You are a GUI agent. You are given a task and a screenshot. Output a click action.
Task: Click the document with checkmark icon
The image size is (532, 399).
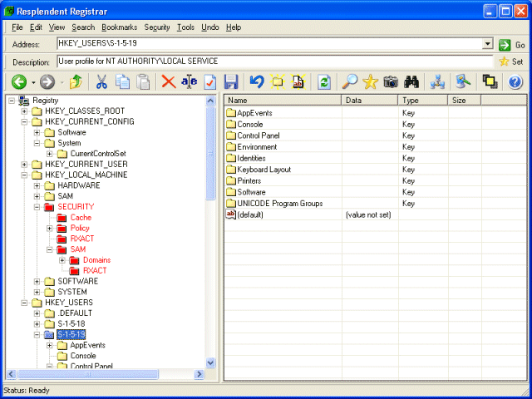pyautogui.click(x=210, y=81)
